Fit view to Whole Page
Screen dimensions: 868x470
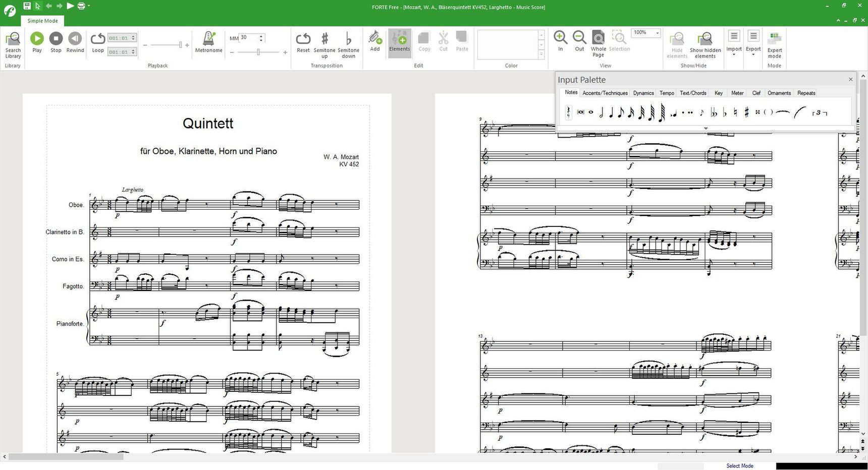pyautogui.click(x=599, y=44)
